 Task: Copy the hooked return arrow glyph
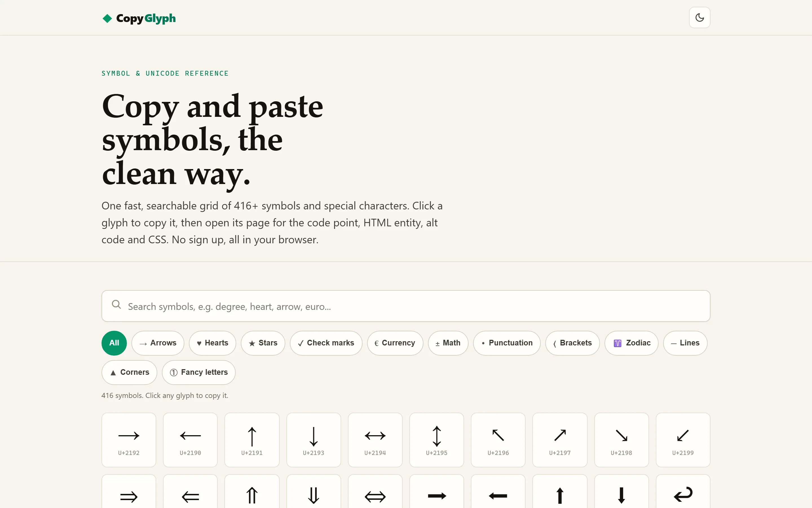click(x=683, y=491)
